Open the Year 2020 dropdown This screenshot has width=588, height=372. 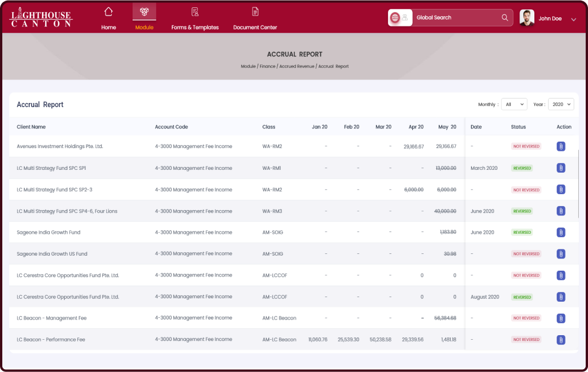[x=561, y=104]
